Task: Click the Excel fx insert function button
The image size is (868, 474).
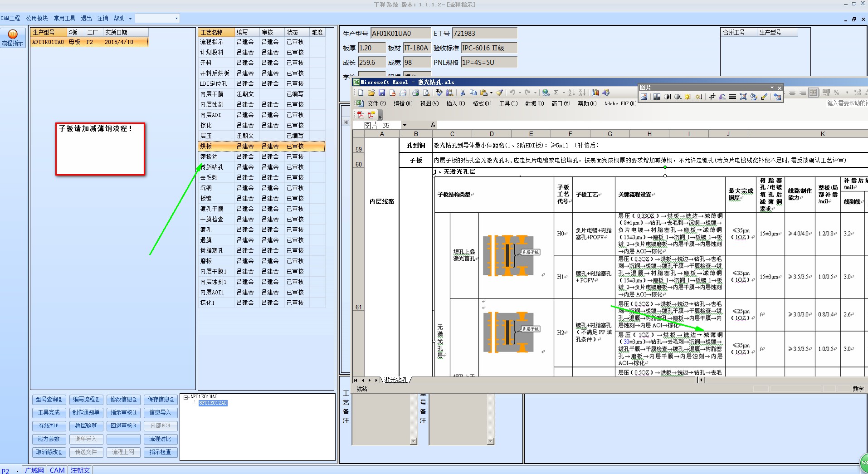Action: [x=433, y=125]
